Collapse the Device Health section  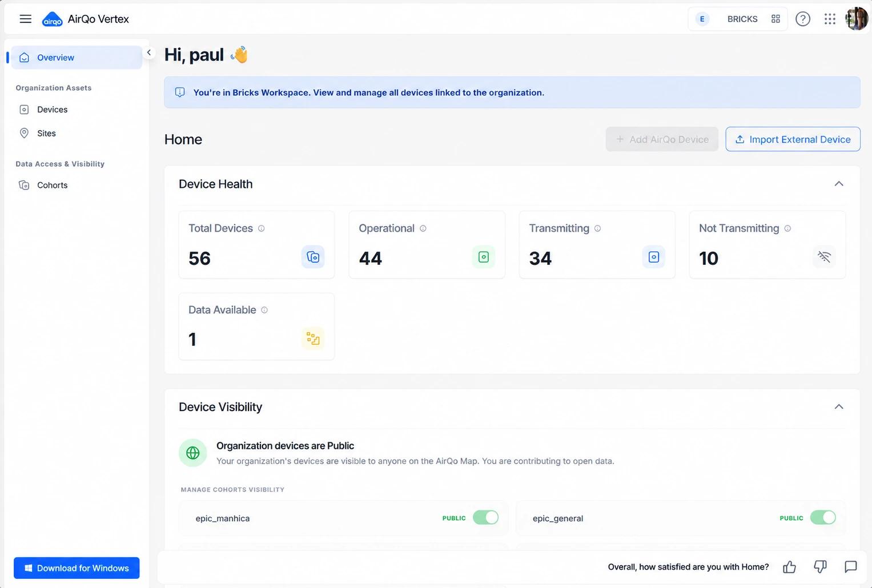click(x=839, y=184)
